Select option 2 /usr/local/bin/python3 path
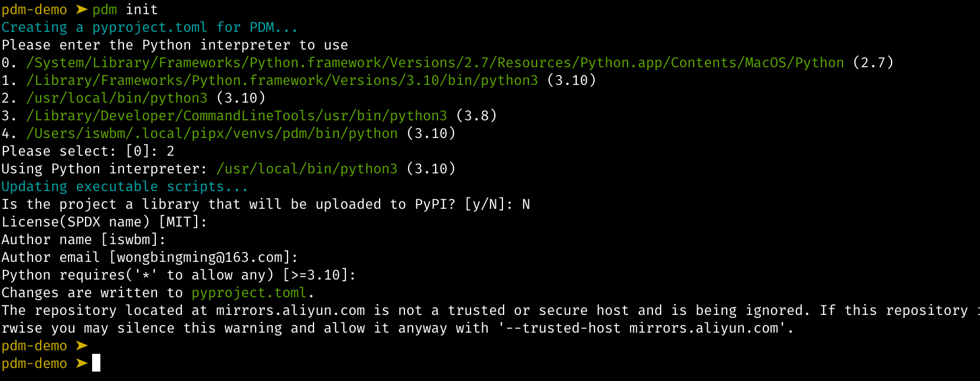The height and width of the screenshot is (381, 980). click(117, 98)
